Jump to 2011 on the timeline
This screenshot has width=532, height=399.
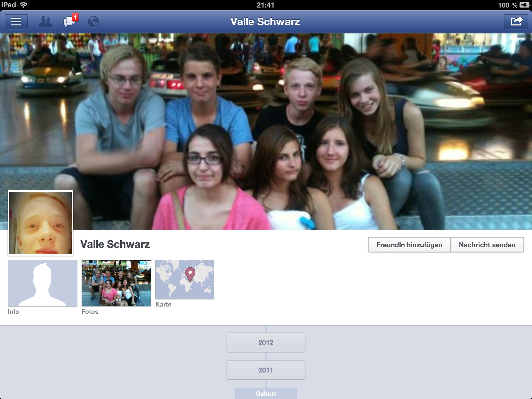click(266, 370)
